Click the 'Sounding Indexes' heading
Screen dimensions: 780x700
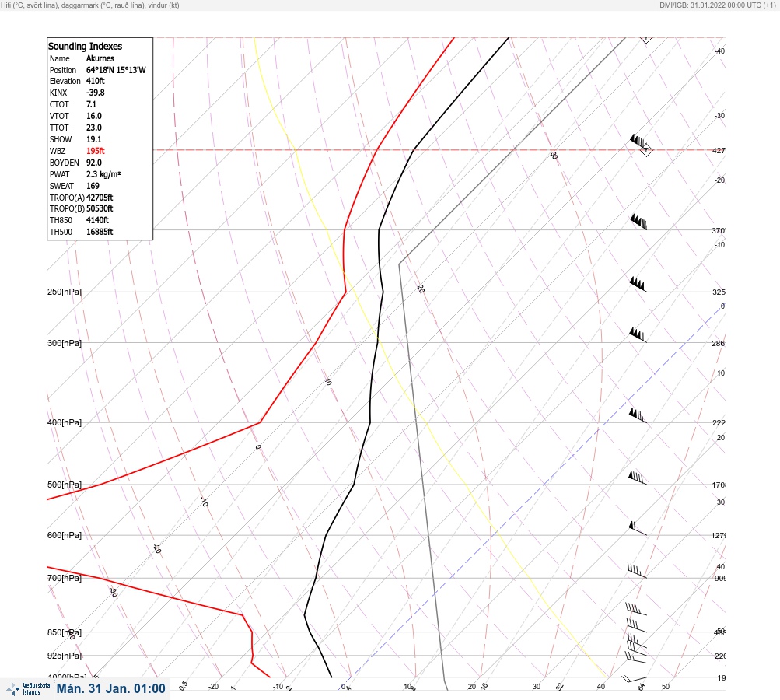click(85, 46)
